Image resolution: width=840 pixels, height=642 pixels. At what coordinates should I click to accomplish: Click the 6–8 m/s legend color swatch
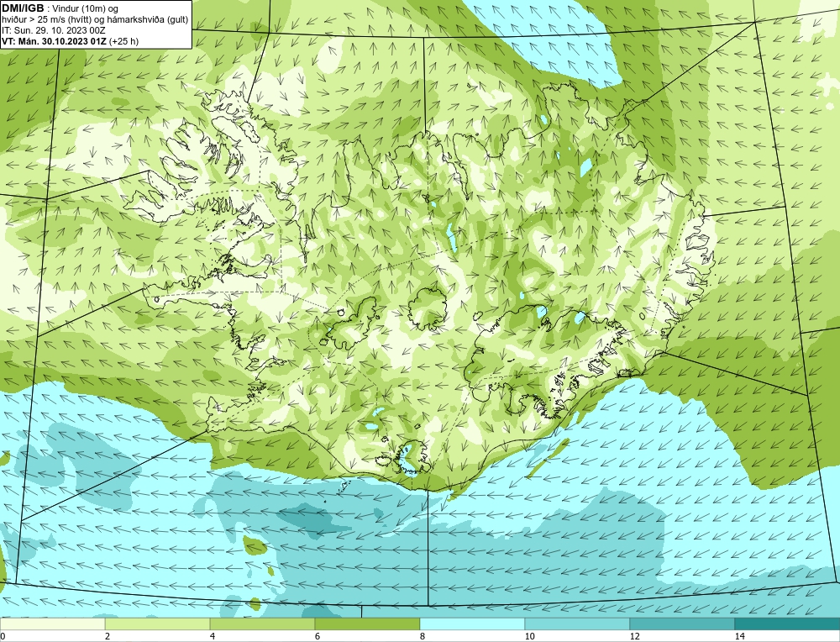click(x=368, y=624)
